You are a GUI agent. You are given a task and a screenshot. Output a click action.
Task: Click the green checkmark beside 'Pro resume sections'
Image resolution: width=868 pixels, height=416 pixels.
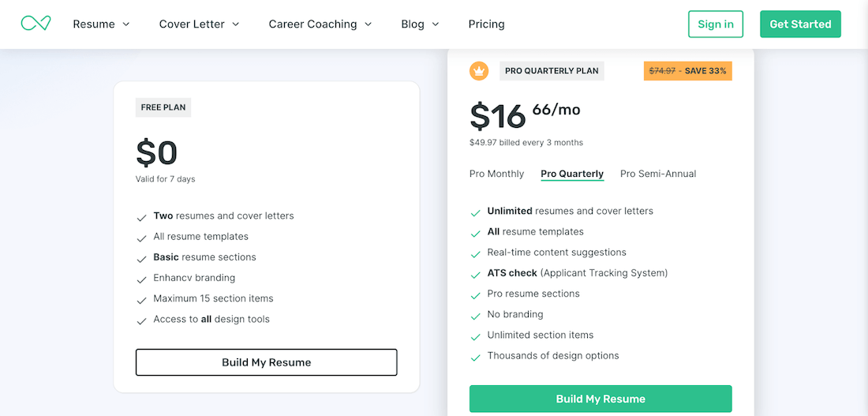tap(475, 296)
